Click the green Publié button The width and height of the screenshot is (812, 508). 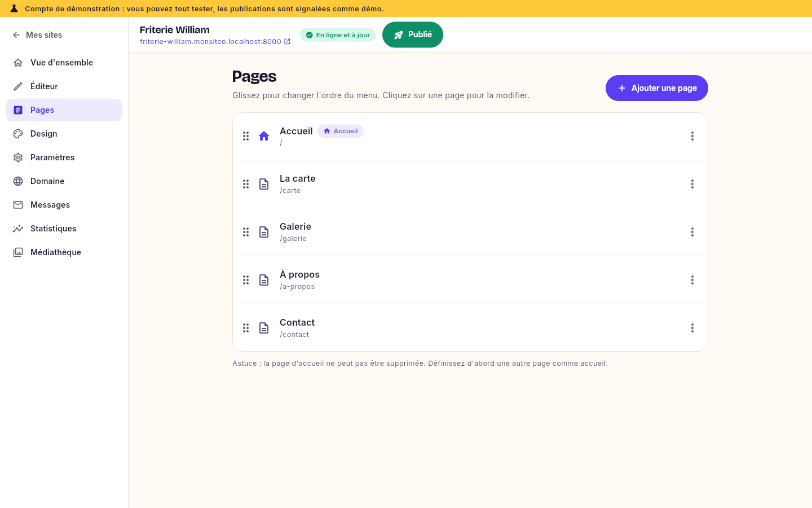pos(413,35)
